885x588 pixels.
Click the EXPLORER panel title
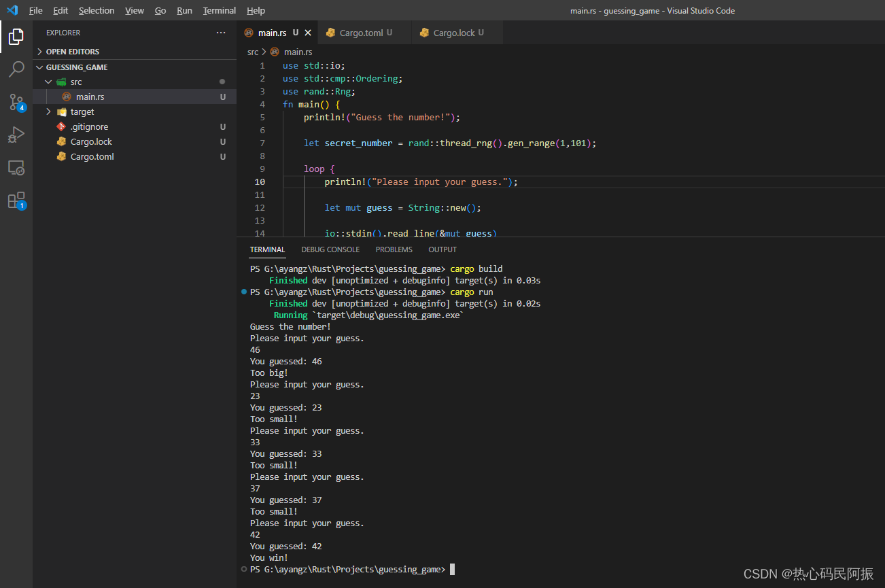tap(63, 33)
